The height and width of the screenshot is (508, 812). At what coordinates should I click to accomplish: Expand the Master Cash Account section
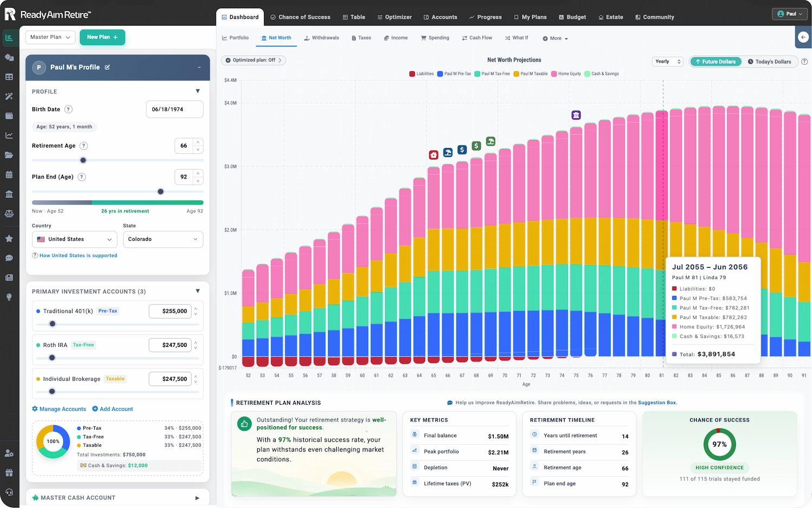198,498
